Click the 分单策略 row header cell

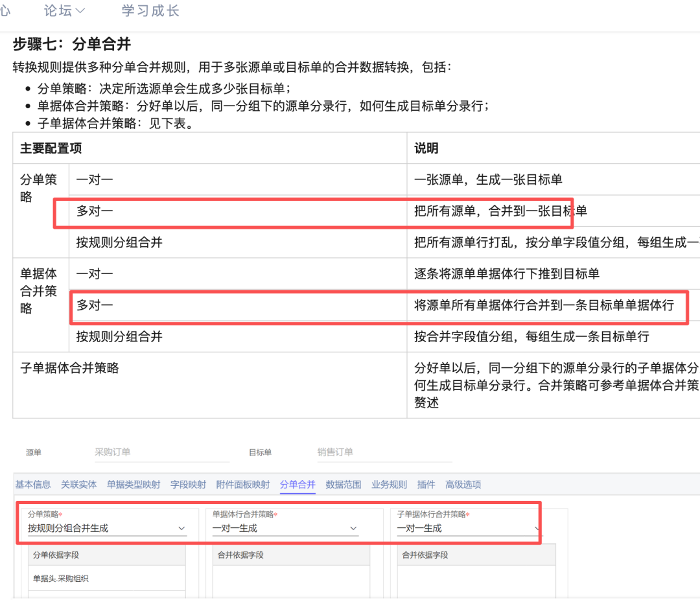pos(41,211)
